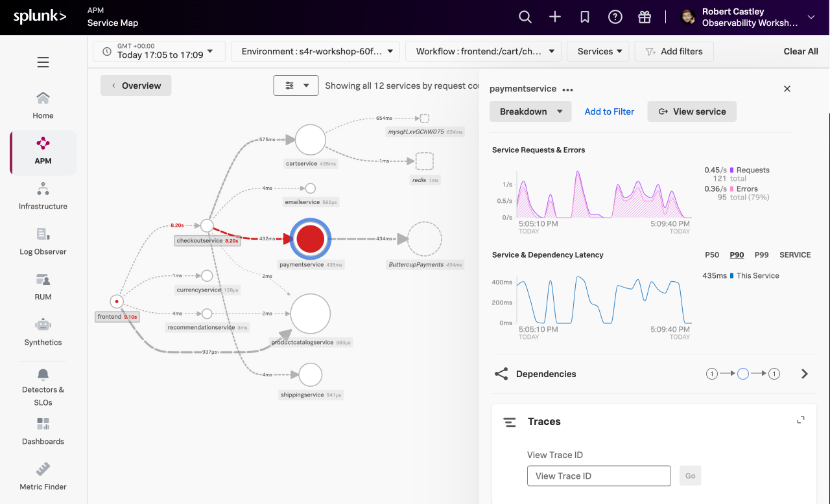
Task: Open the search magnifier icon
Action: tap(525, 17)
